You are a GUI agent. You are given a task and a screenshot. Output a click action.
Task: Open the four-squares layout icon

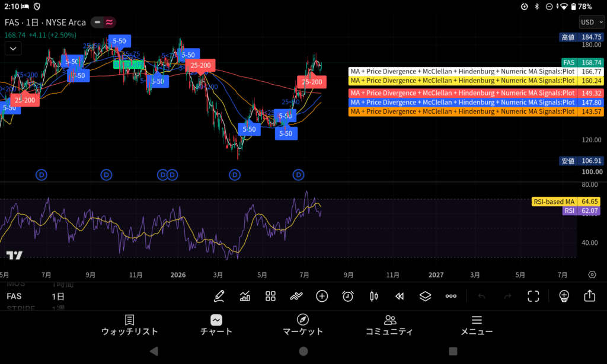tap(270, 296)
